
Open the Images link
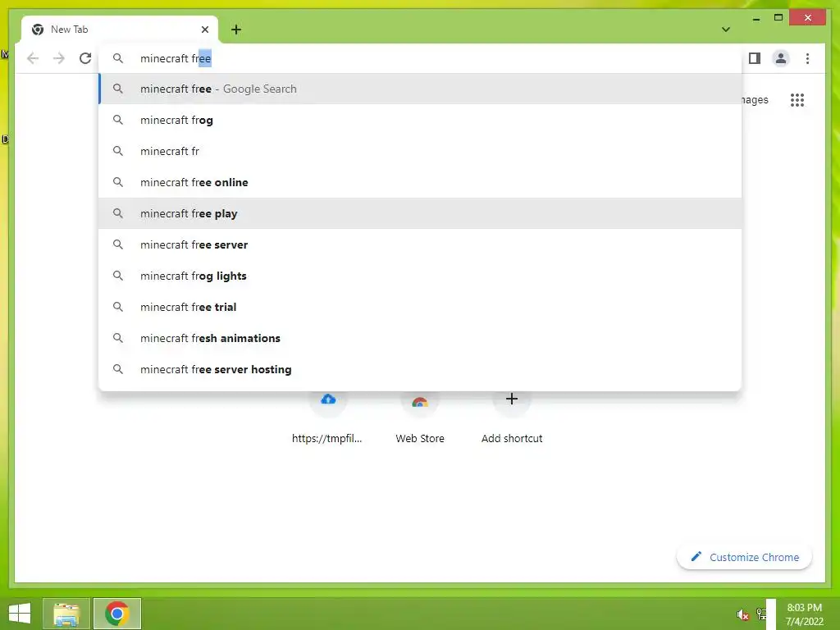pyautogui.click(x=755, y=100)
